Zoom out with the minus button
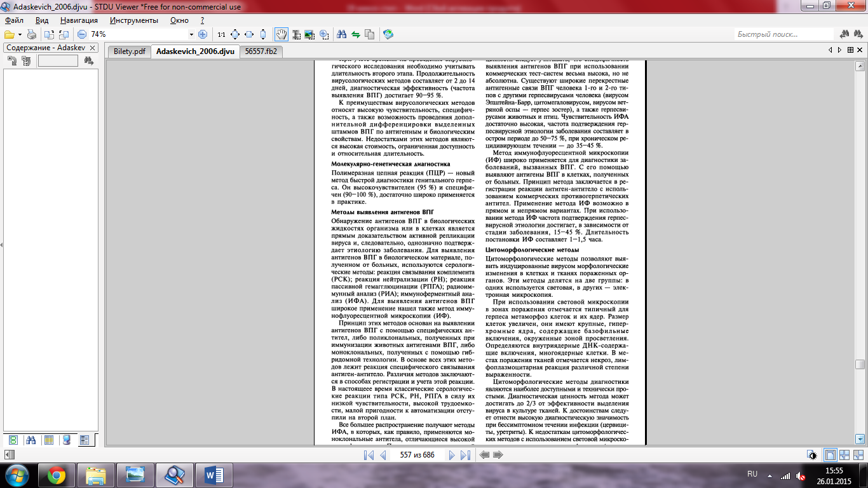Image resolution: width=868 pixels, height=488 pixels. coord(82,34)
